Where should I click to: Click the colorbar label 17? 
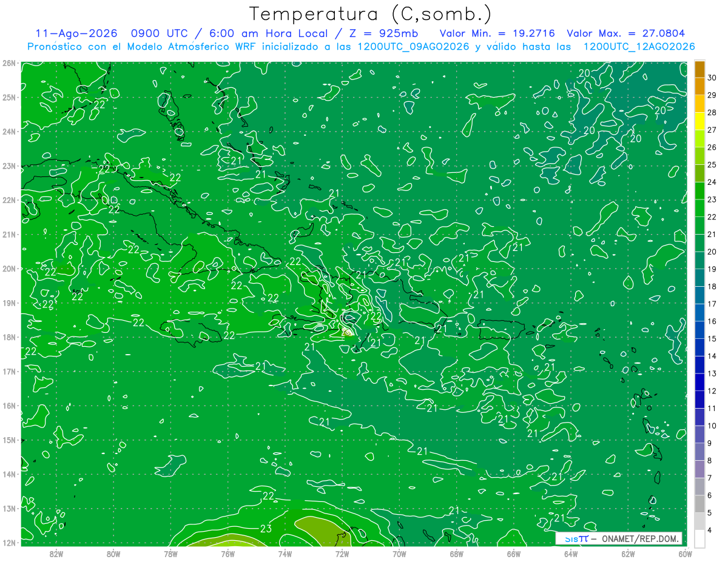point(712,304)
